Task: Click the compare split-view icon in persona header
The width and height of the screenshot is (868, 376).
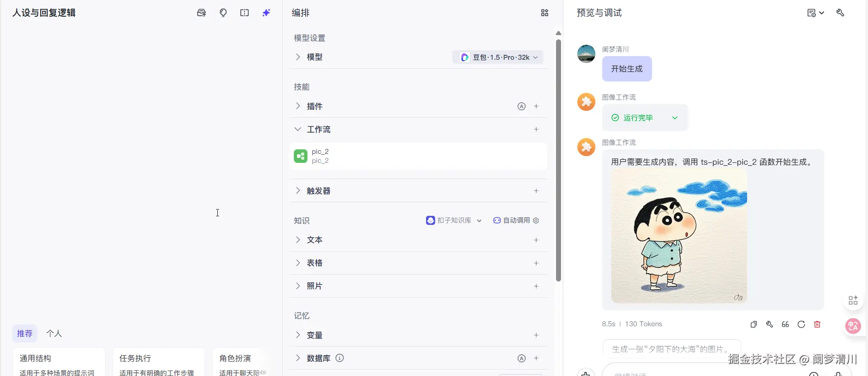Action: pyautogui.click(x=245, y=13)
